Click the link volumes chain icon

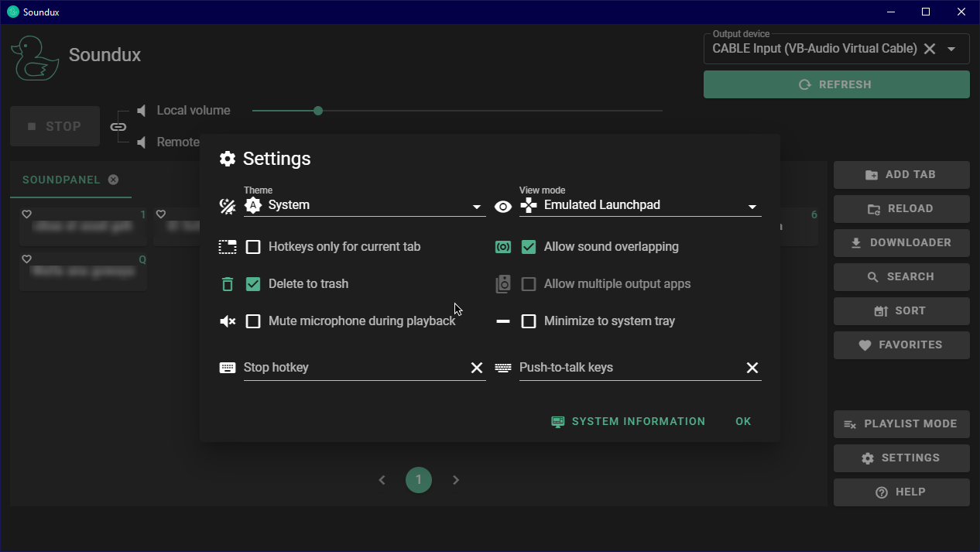[119, 125]
